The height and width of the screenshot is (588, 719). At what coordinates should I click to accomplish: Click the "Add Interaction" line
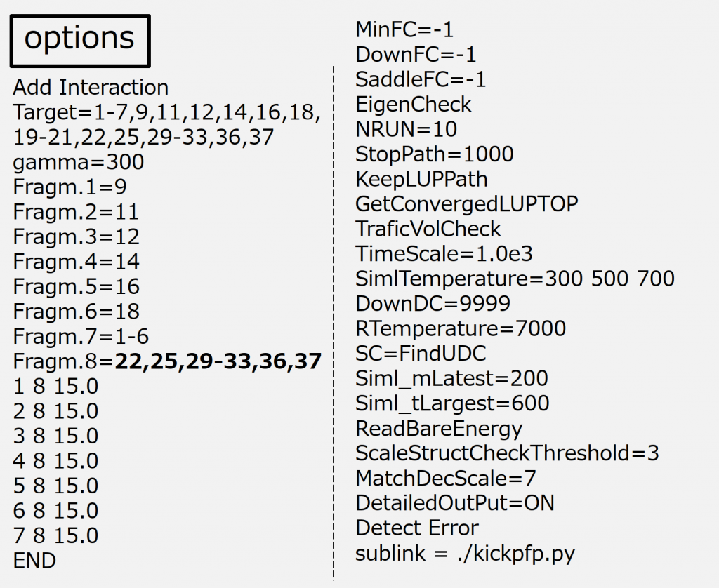click(91, 88)
